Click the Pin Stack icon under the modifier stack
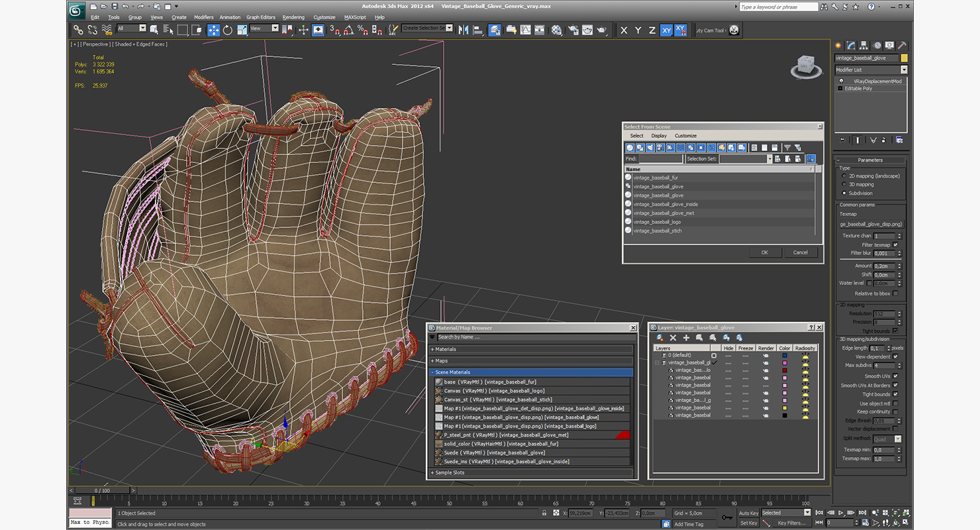The height and width of the screenshot is (530, 980). 842,140
